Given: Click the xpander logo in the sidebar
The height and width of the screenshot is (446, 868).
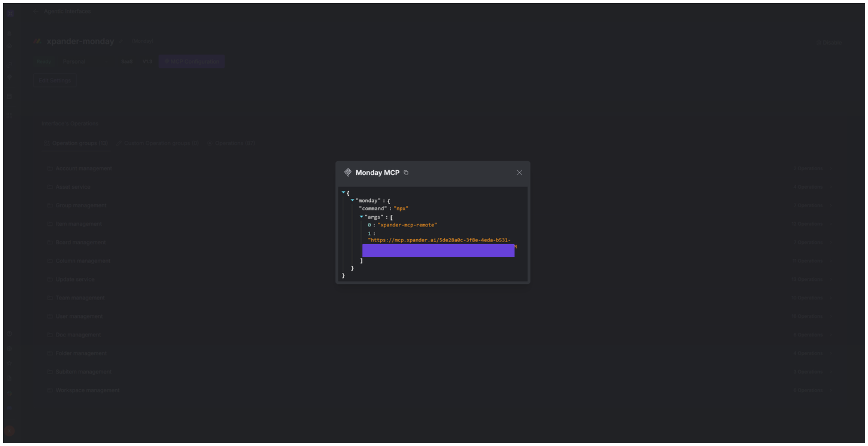Looking at the screenshot, I should point(10,14).
